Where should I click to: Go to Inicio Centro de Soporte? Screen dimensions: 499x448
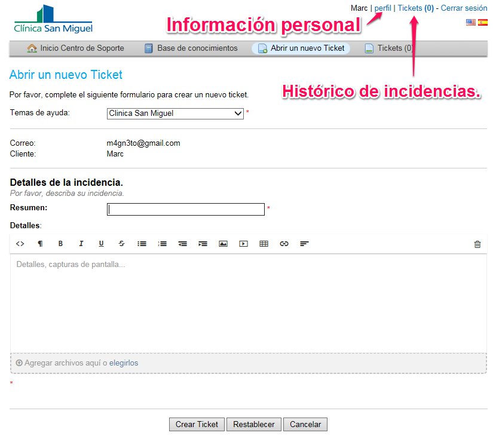point(75,48)
